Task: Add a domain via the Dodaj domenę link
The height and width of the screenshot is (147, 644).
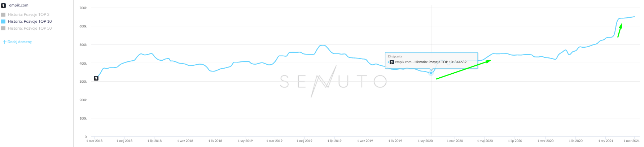Action: coord(19,42)
